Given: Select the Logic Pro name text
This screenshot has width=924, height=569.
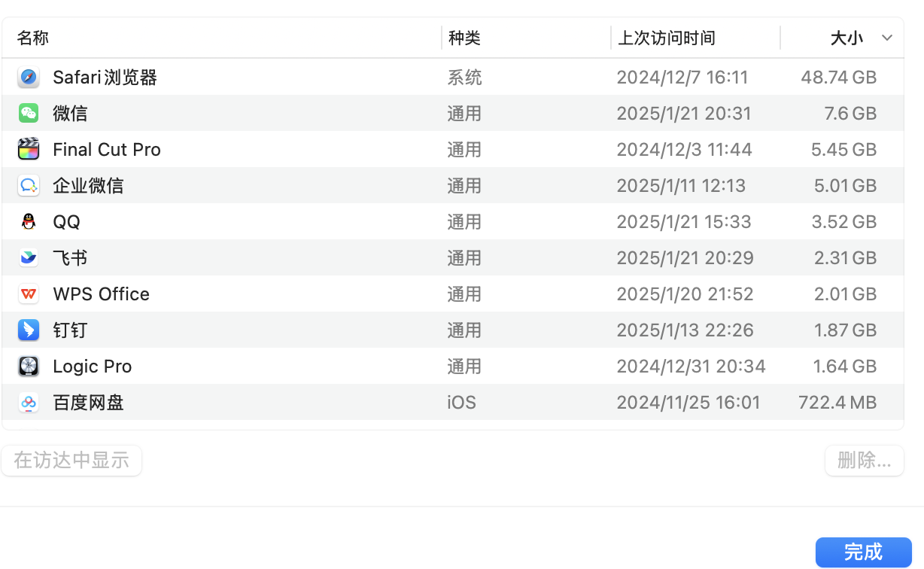Looking at the screenshot, I should coord(92,367).
